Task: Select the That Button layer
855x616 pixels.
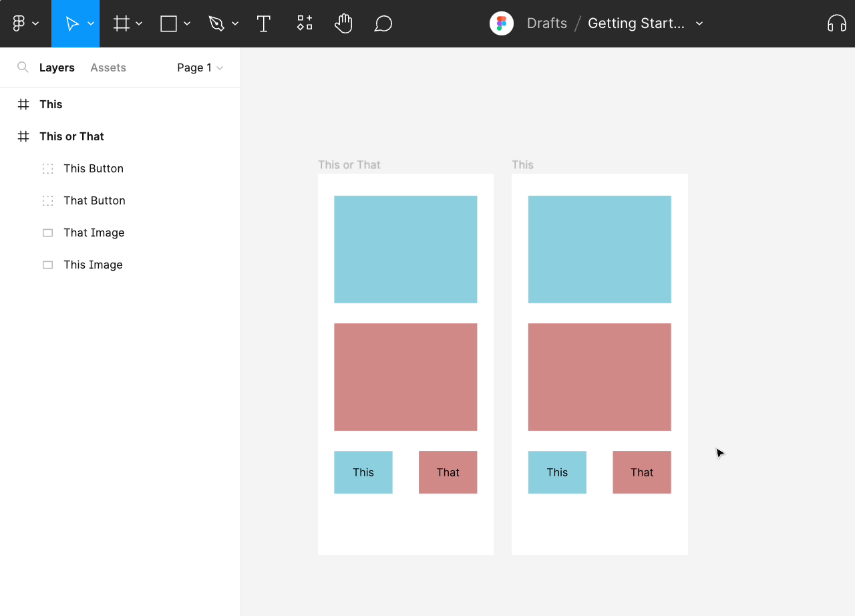Action: (94, 200)
